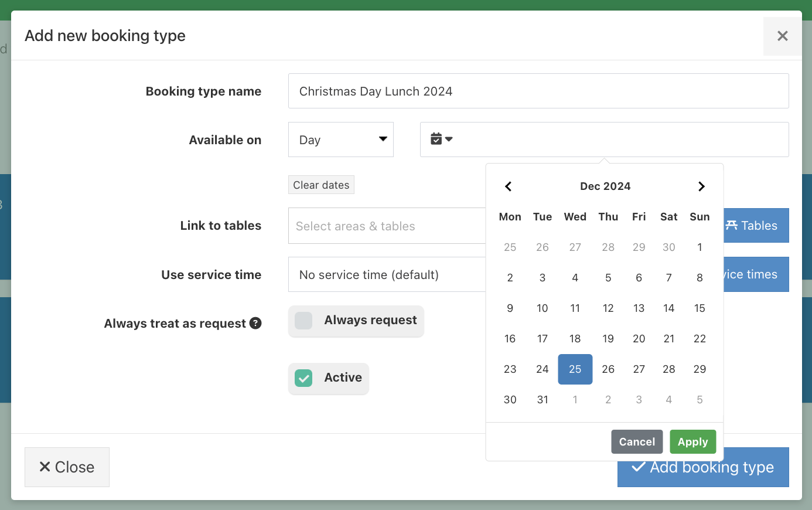The width and height of the screenshot is (812, 510).
Task: Click the left arrow to view November 2024
Action: click(x=509, y=186)
